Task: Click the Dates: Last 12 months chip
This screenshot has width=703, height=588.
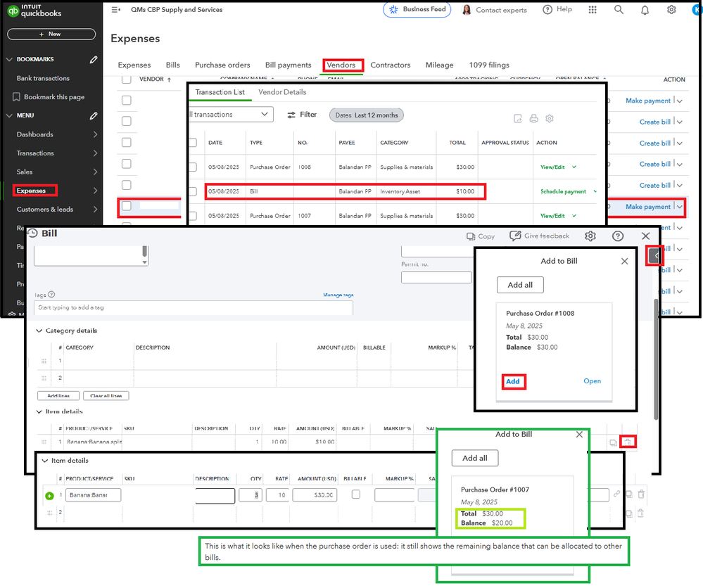Action: pyautogui.click(x=367, y=115)
